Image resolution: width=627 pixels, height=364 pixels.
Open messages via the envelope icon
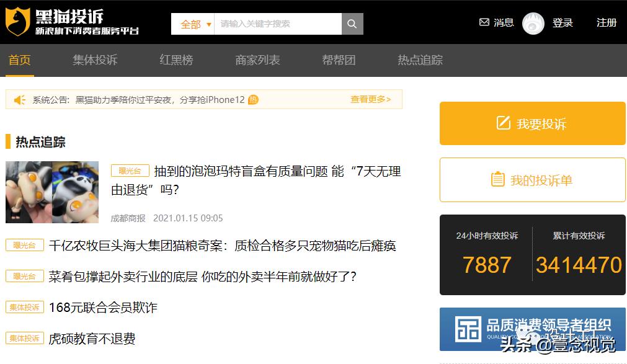484,22
